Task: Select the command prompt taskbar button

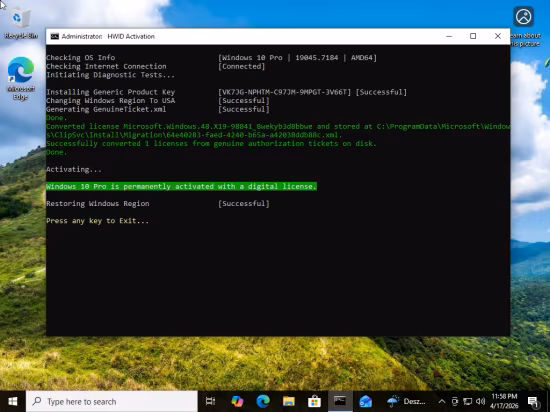Action: (340, 401)
